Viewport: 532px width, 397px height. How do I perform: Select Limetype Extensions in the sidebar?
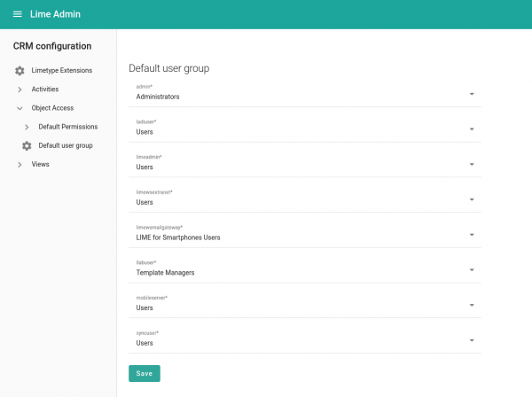point(61,70)
